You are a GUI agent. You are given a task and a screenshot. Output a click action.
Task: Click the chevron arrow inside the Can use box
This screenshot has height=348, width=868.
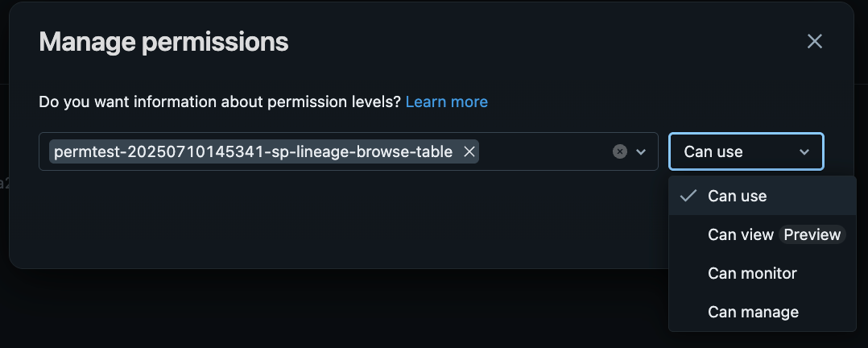(804, 151)
